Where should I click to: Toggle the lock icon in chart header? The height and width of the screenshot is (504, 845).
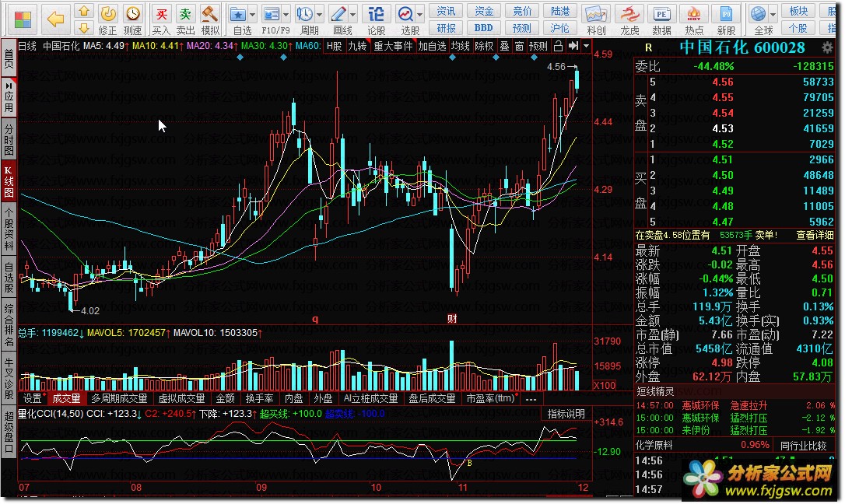click(559, 47)
